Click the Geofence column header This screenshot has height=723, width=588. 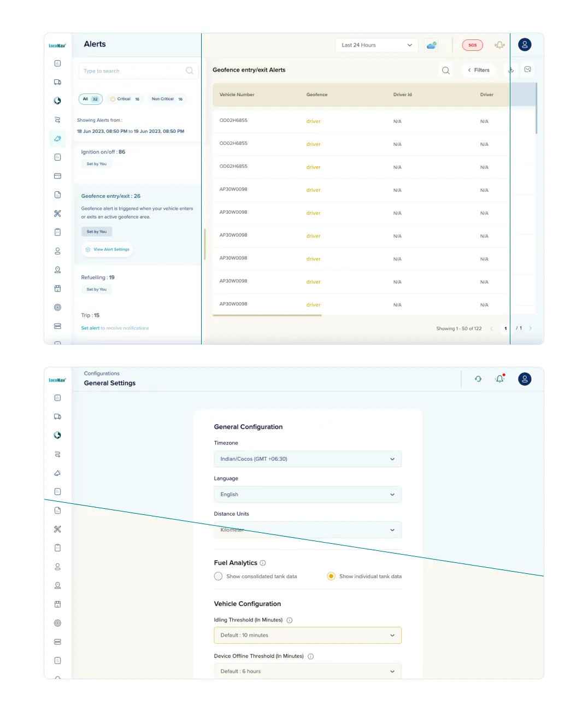point(317,95)
